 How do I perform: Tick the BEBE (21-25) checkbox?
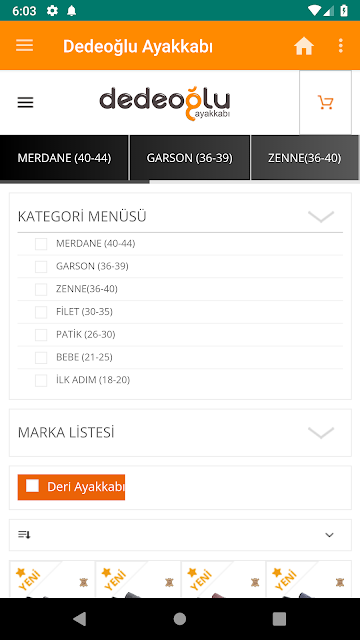(41, 358)
